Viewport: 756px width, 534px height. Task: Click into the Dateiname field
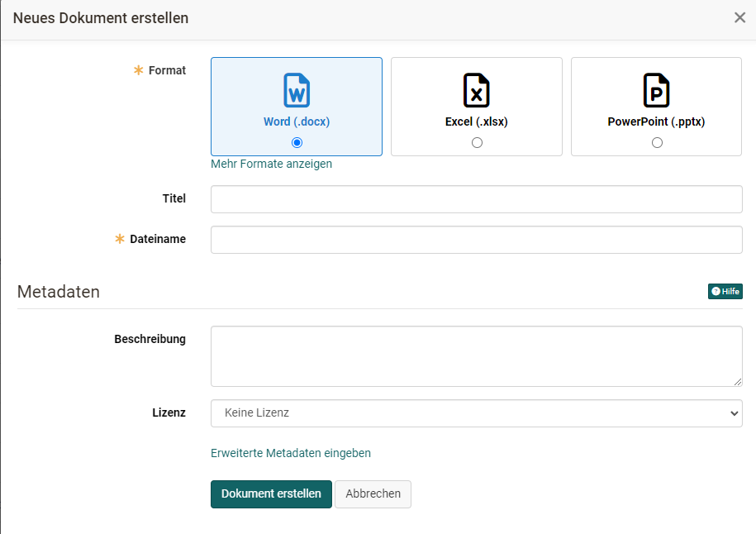476,240
